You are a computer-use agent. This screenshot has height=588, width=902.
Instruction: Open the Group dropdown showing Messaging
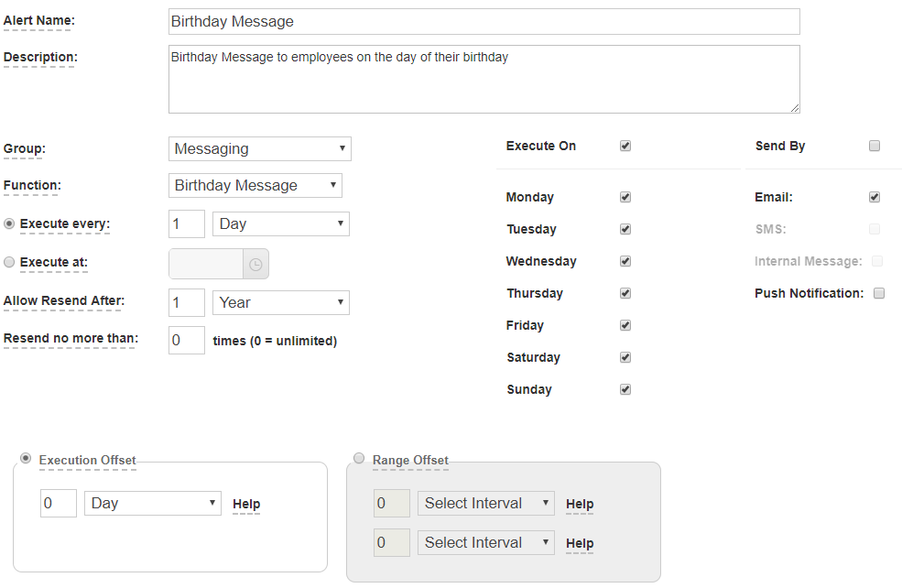(x=260, y=149)
